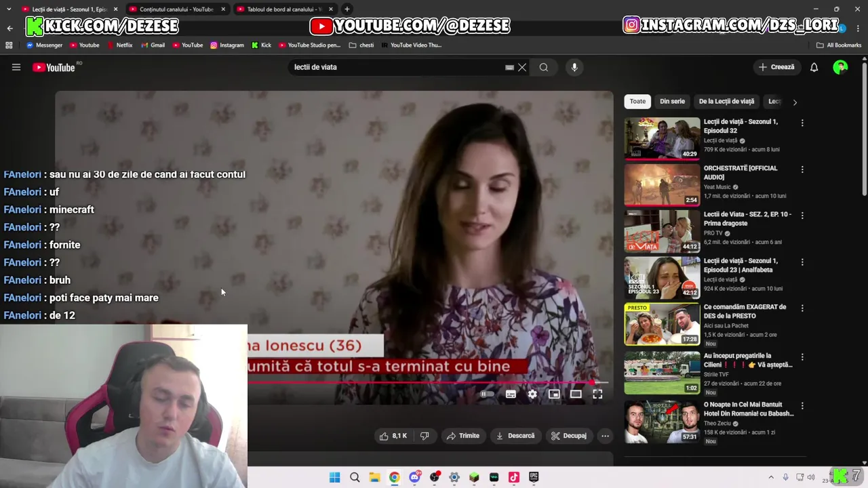Show more filter chips with right arrow
The width and height of the screenshot is (868, 488).
[x=795, y=102]
